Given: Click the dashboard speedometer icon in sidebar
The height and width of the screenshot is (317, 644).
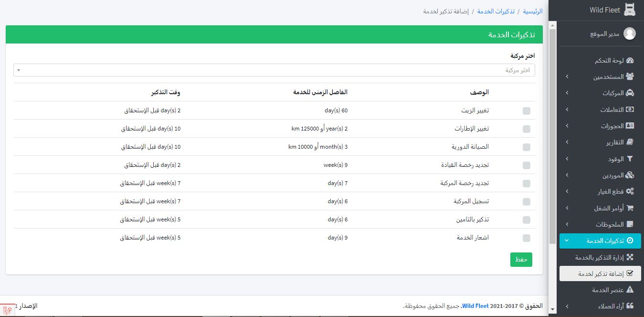Looking at the screenshot, I should (x=630, y=61).
